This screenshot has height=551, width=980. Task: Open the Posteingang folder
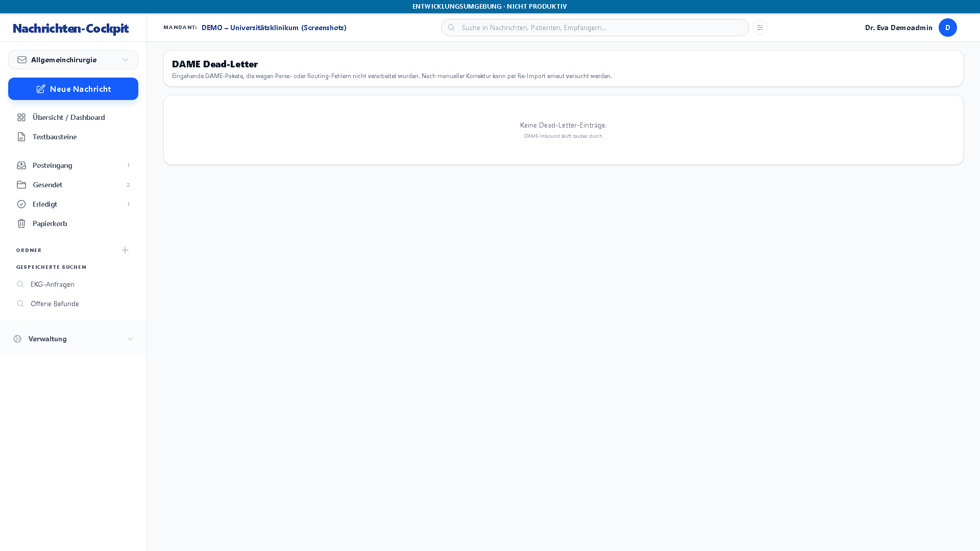coord(73,165)
